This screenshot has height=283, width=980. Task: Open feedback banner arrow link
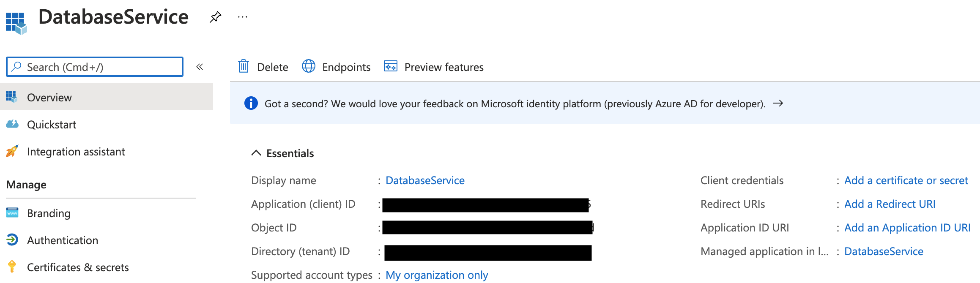(777, 103)
